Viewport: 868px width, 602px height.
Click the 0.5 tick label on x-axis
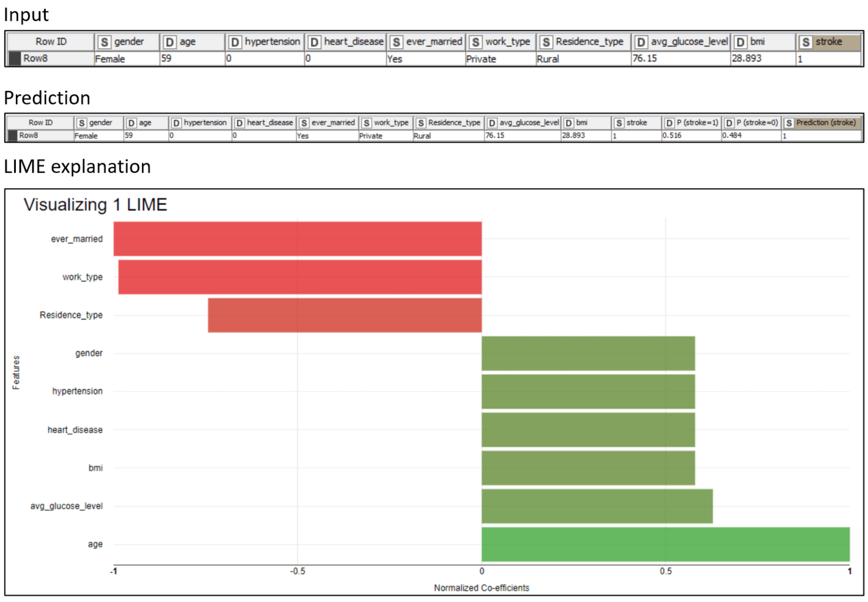pos(666,572)
